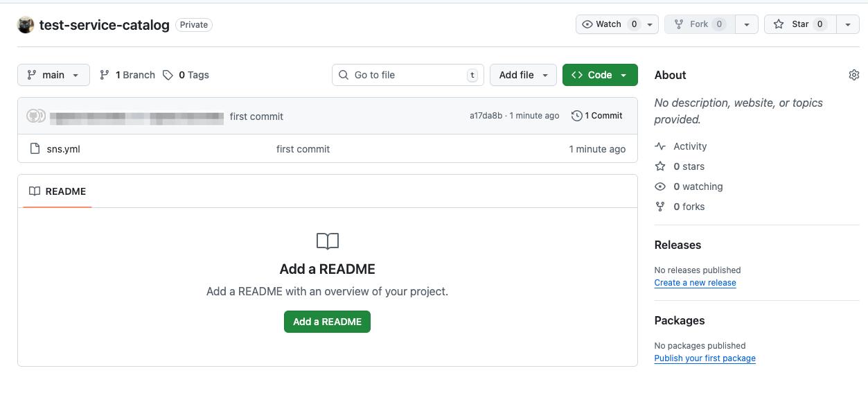Open Publish your first package link
This screenshot has width=868, height=400.
coord(705,358)
